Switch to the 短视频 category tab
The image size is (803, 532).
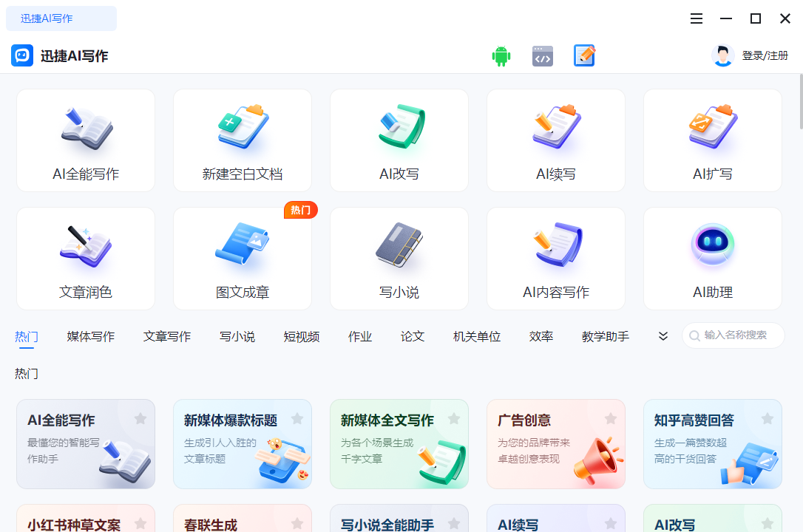[x=302, y=335]
